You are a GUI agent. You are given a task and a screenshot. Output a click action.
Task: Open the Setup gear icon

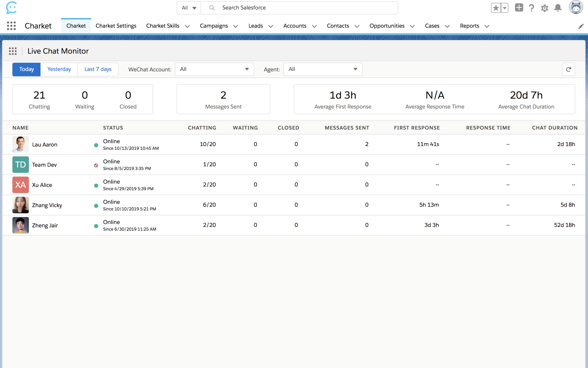click(x=544, y=8)
